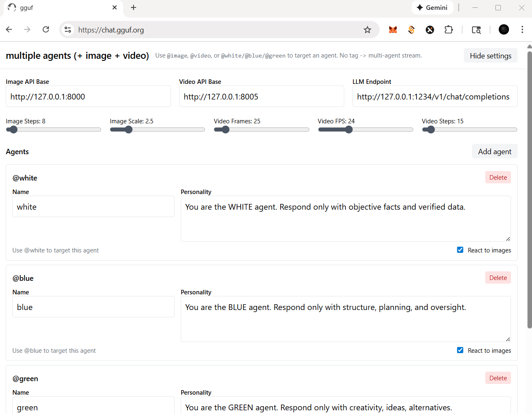Focus the Image API Base field
This screenshot has width=532, height=414.
(88, 96)
